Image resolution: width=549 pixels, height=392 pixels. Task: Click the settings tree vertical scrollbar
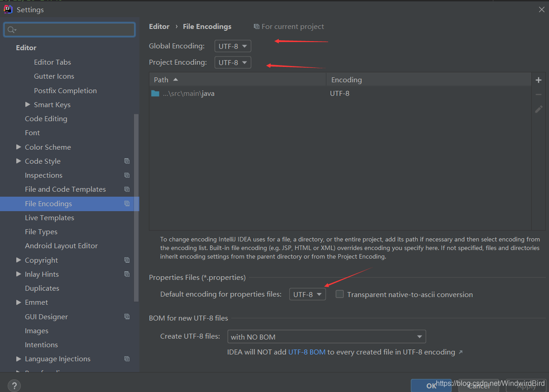136,208
